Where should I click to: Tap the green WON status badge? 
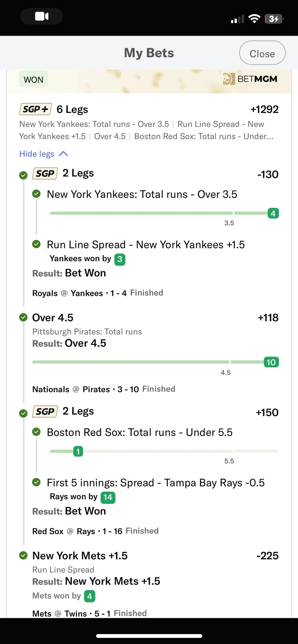[x=34, y=80]
